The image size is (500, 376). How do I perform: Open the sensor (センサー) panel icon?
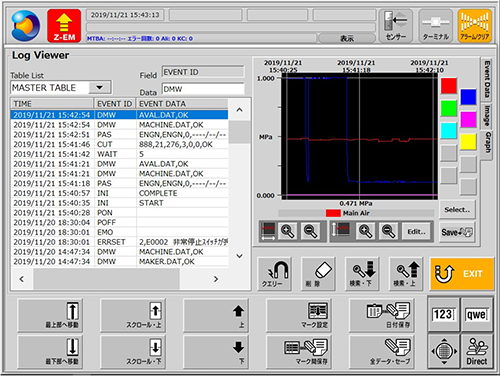coord(396,26)
